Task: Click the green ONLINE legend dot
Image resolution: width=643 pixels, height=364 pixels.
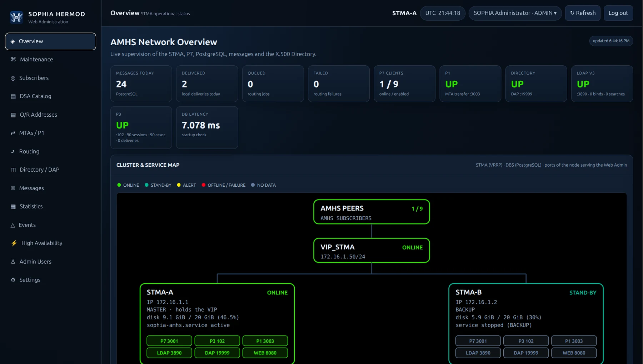Action: [x=119, y=185]
